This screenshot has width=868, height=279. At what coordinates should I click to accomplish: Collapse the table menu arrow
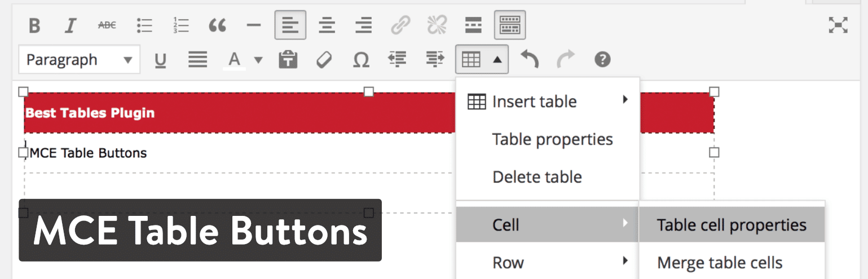click(x=497, y=59)
